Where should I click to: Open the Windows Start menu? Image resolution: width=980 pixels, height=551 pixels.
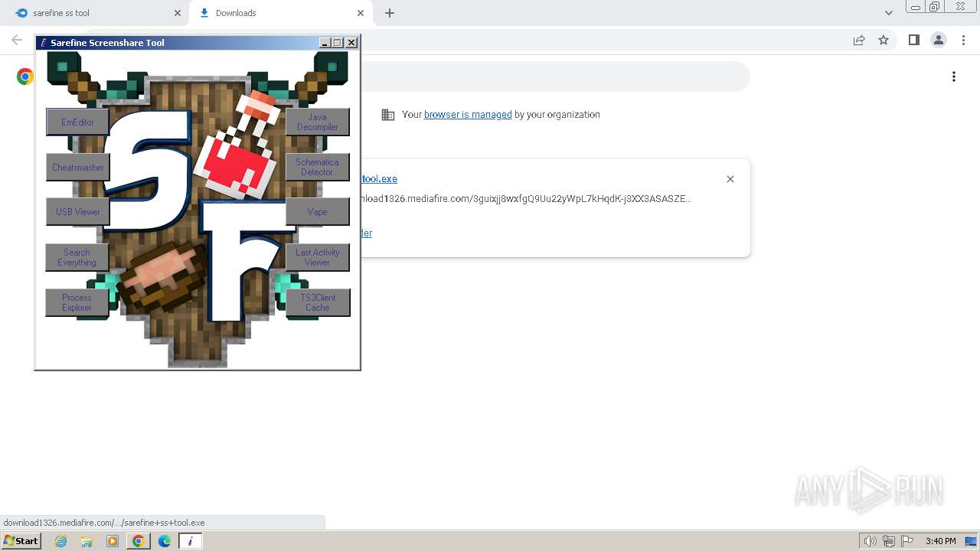tap(21, 541)
